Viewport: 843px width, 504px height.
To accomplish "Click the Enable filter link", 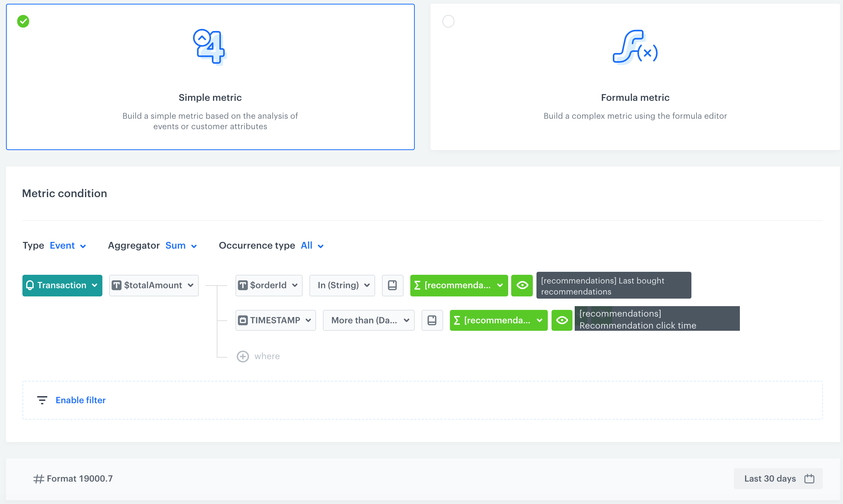I will click(x=81, y=400).
